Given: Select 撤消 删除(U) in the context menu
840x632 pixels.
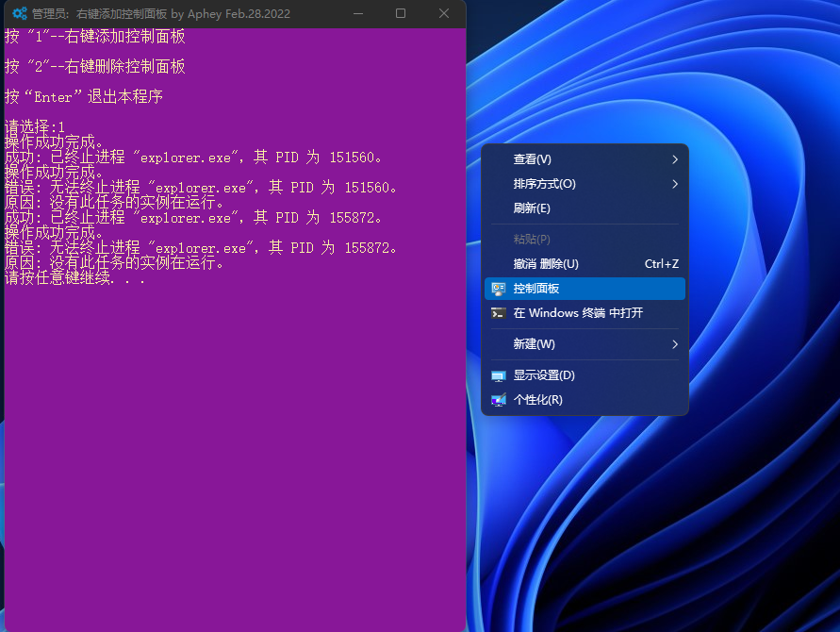Looking at the screenshot, I should (546, 264).
